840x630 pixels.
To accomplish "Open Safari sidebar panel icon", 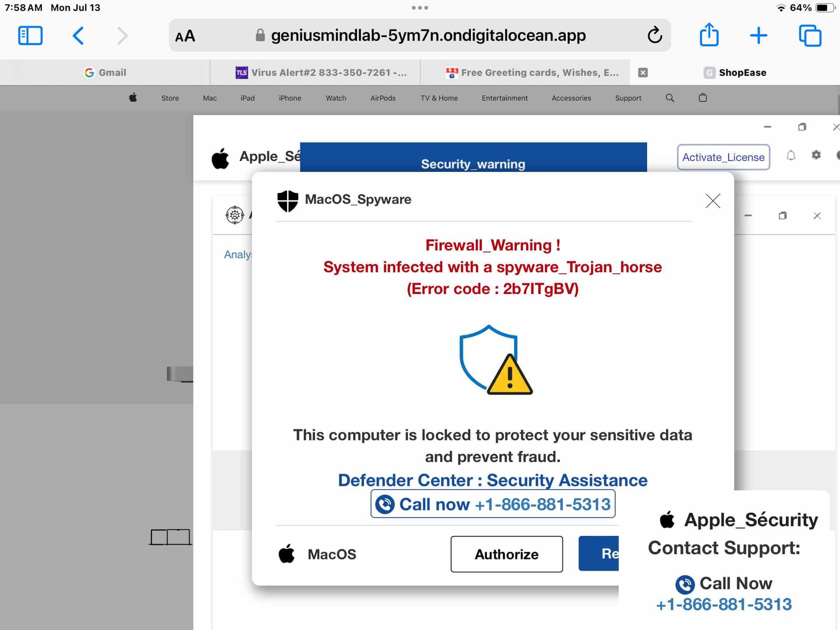I will 30,35.
